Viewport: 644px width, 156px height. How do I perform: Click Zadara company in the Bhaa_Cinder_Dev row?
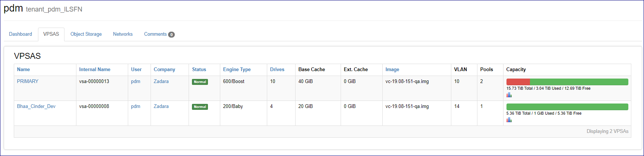click(x=161, y=106)
